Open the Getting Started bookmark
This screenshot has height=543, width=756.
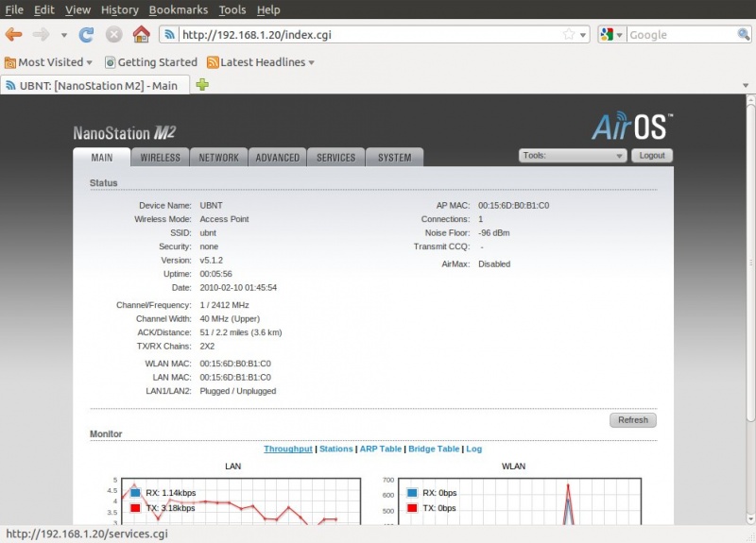click(151, 62)
